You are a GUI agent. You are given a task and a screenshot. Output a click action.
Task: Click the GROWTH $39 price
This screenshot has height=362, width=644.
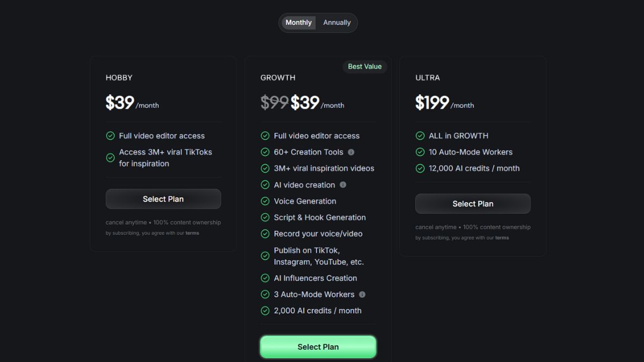[x=305, y=102]
